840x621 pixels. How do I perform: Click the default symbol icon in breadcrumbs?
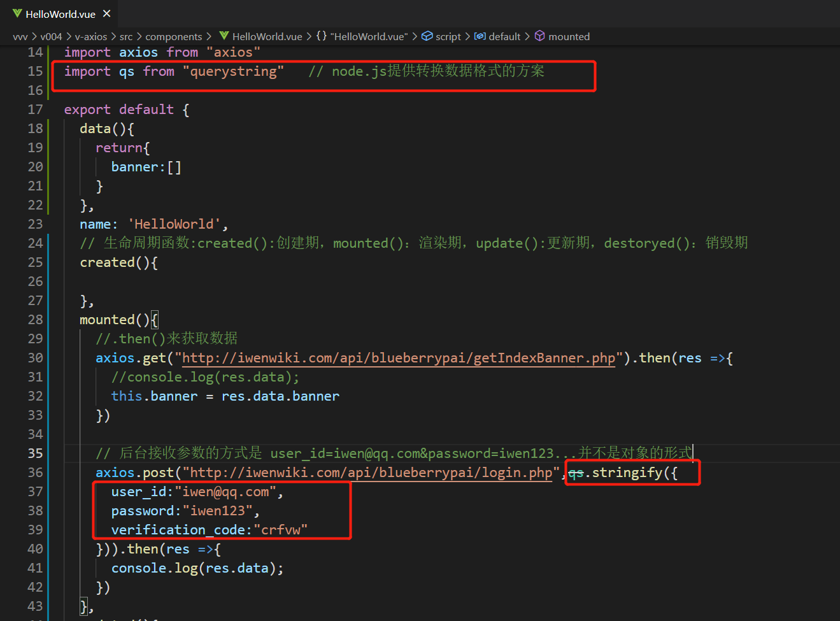click(x=480, y=36)
